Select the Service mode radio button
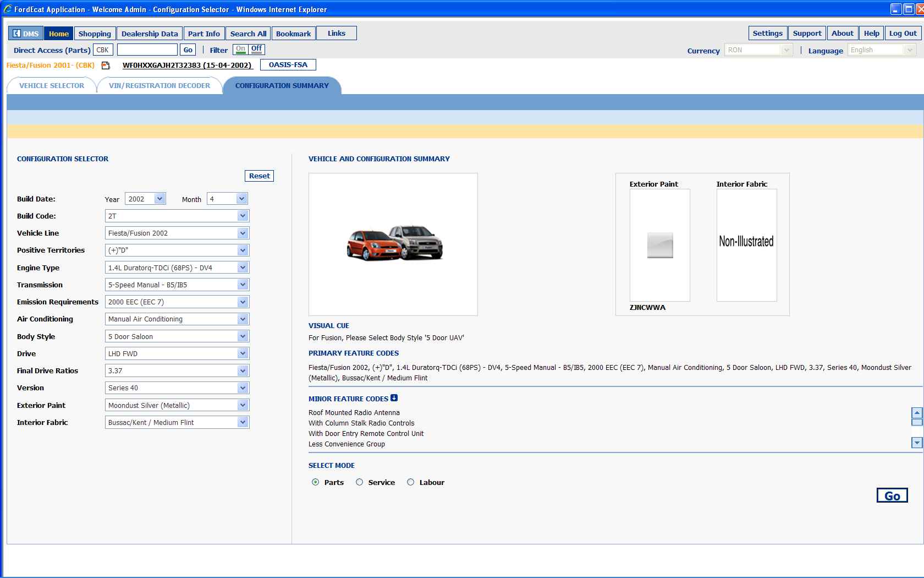This screenshot has width=924, height=578. pos(360,482)
